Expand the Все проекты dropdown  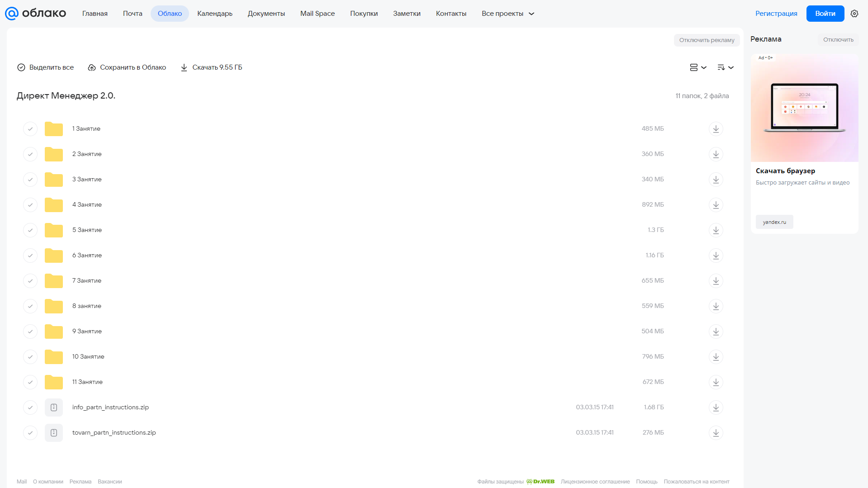pos(508,14)
